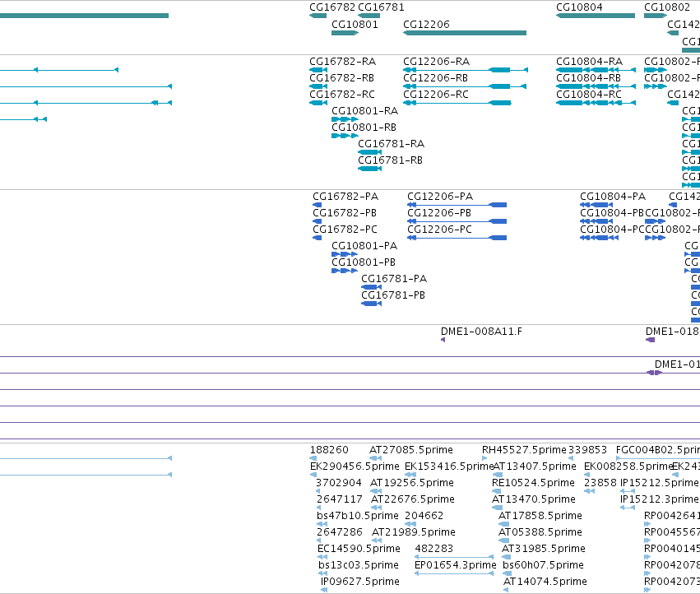Click the CG16781-PB protein label
The height and width of the screenshot is (594, 700).
click(x=393, y=295)
